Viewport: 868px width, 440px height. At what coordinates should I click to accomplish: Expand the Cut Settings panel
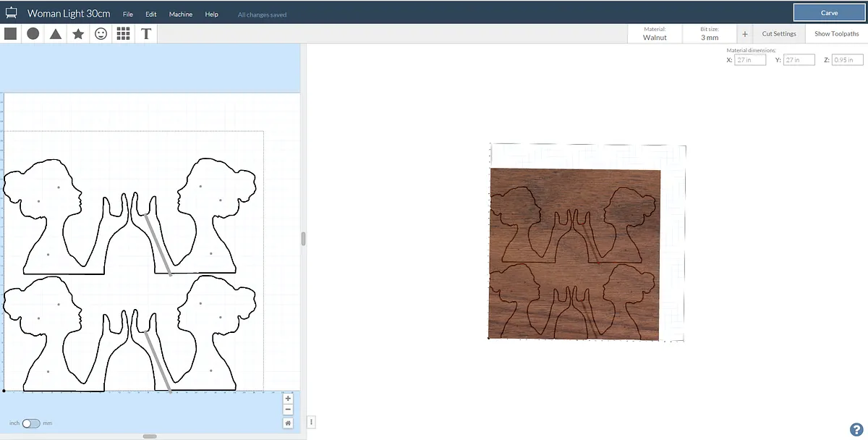[x=778, y=34]
